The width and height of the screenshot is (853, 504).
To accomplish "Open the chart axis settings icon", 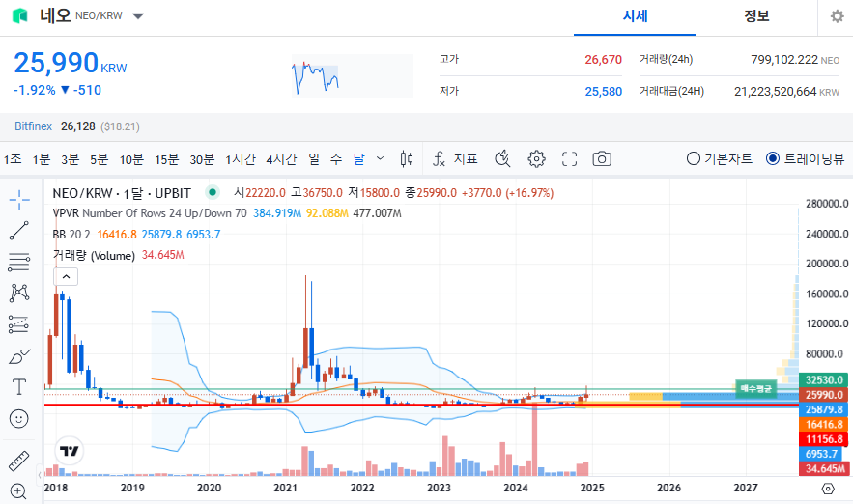I will tap(828, 489).
